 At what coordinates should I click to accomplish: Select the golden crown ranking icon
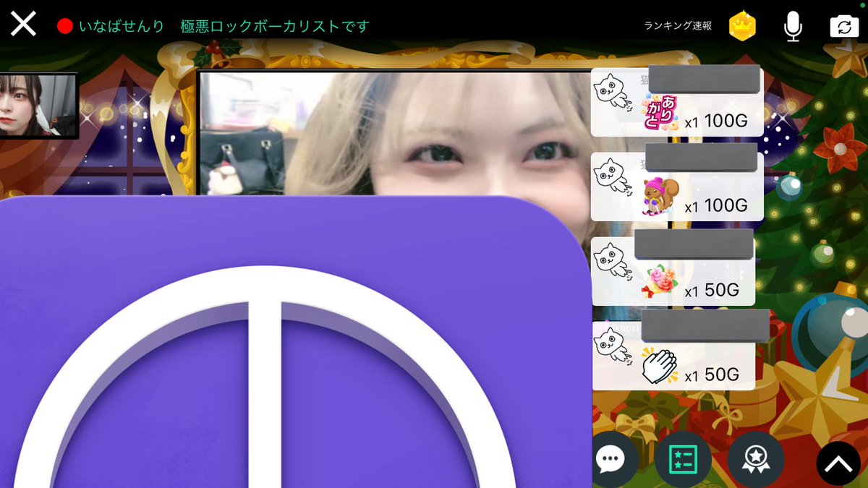pos(742,24)
